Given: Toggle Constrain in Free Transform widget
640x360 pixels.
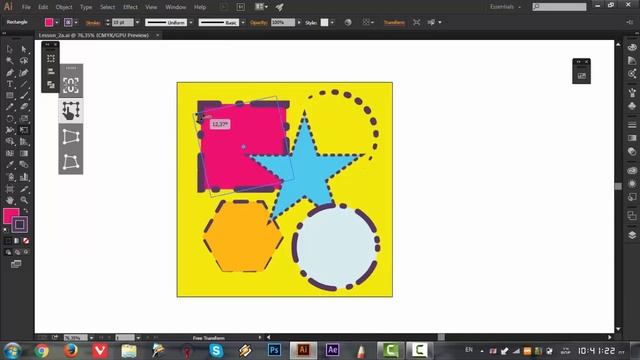Looking at the screenshot, I should (71, 85).
